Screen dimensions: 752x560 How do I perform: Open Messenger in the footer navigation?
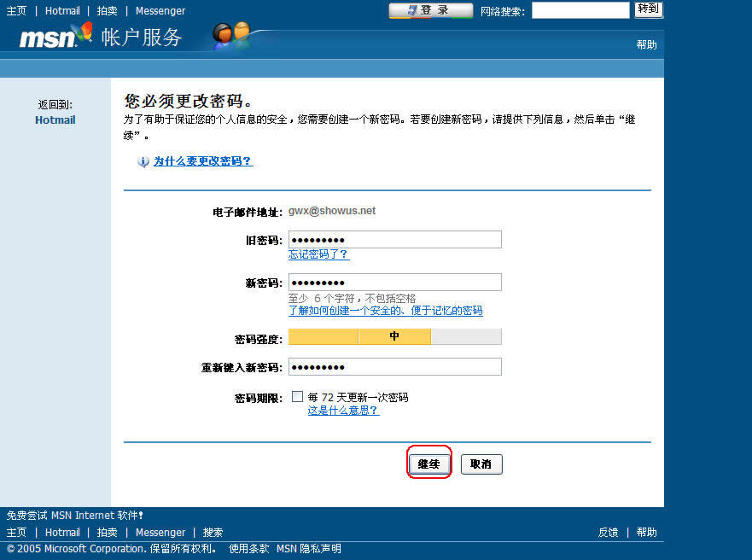(x=160, y=532)
